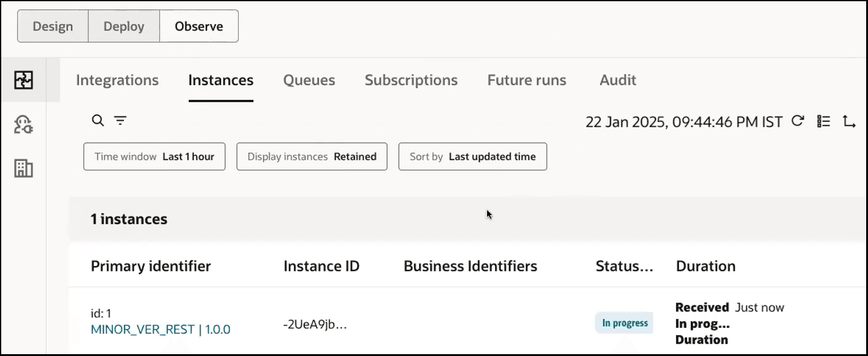The image size is (868, 356).
Task: Open the search for instances
Action: pos(97,120)
